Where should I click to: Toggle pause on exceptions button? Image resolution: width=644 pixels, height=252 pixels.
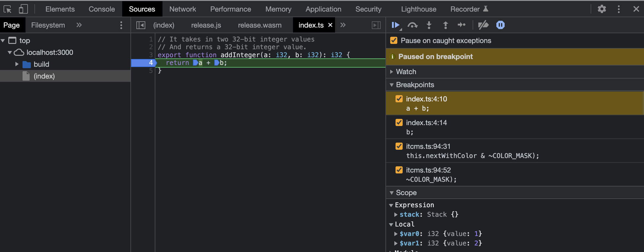[500, 25]
